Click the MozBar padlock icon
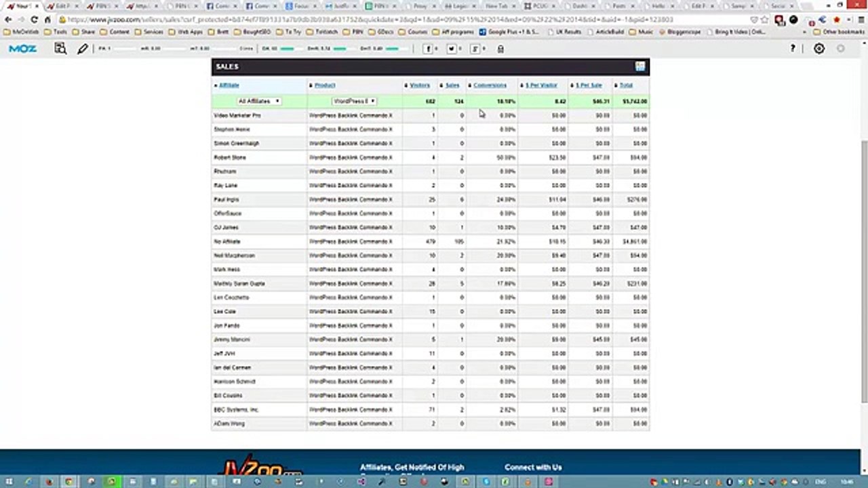This screenshot has width=868, height=488. click(500, 49)
